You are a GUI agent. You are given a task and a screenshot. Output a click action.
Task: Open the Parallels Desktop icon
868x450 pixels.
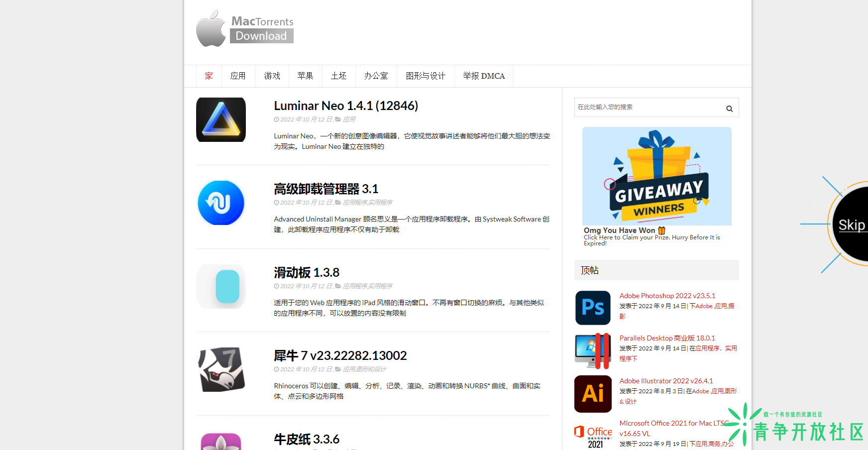593,351
